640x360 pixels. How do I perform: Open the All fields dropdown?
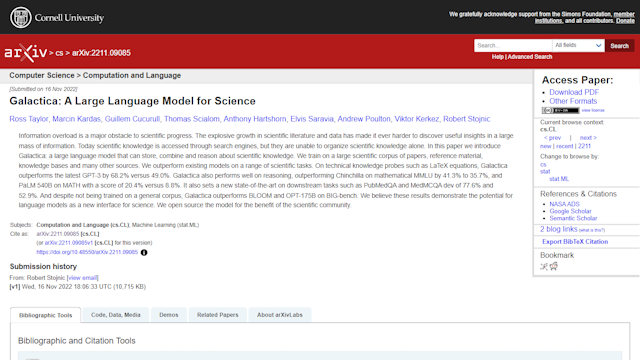coord(578,46)
